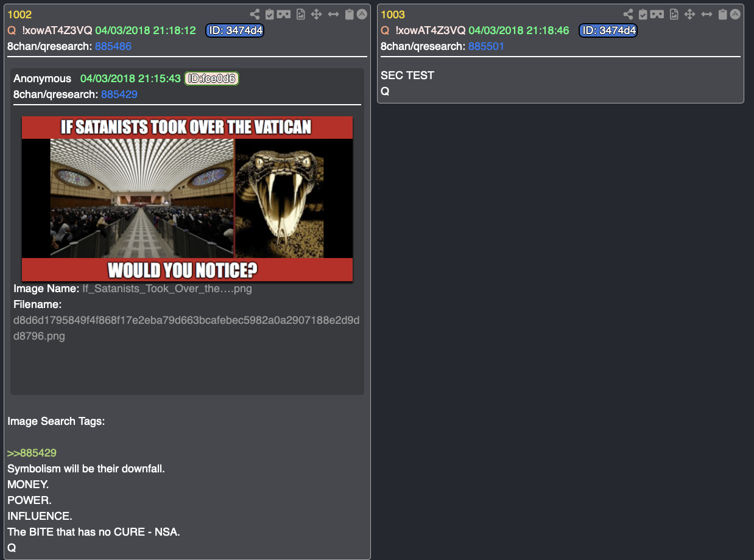The height and width of the screenshot is (560, 754).
Task: Click the four-way move arrows on post 1003
Action: pos(689,14)
